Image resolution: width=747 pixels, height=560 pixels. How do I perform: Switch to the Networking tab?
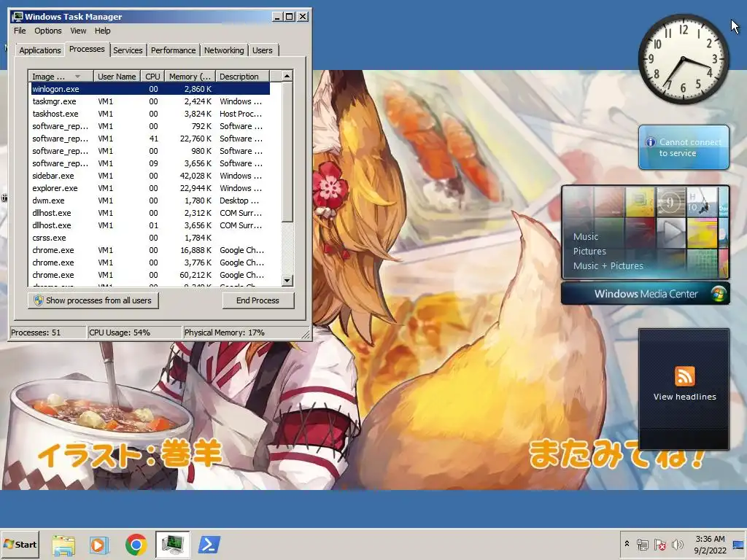tap(224, 50)
